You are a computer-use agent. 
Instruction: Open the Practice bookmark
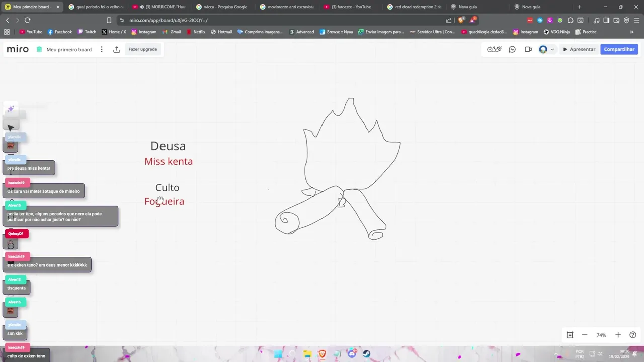(586, 32)
